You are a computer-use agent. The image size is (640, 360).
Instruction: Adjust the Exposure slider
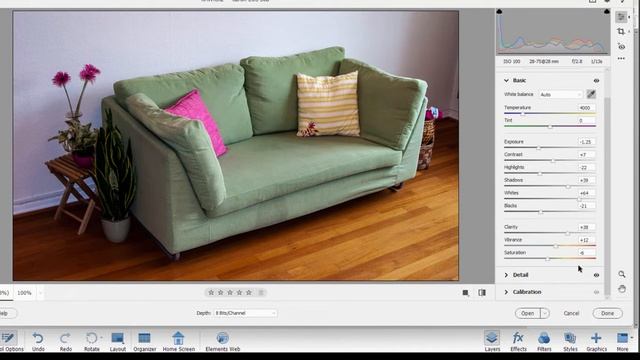pos(538,148)
